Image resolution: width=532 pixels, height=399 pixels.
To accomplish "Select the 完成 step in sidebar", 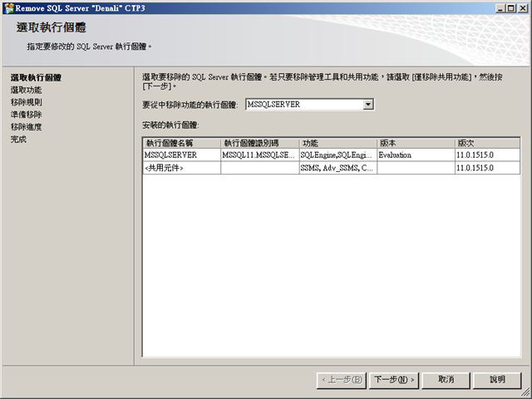I will (x=18, y=139).
